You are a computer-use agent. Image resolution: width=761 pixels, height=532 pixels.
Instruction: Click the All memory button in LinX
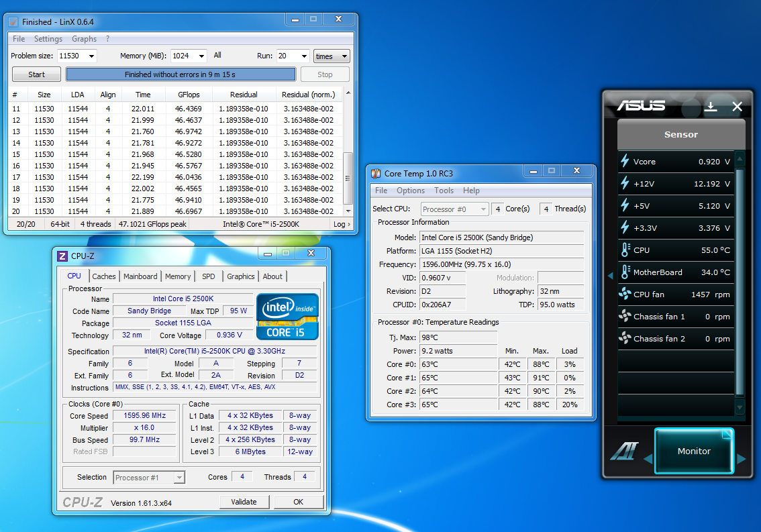[217, 55]
